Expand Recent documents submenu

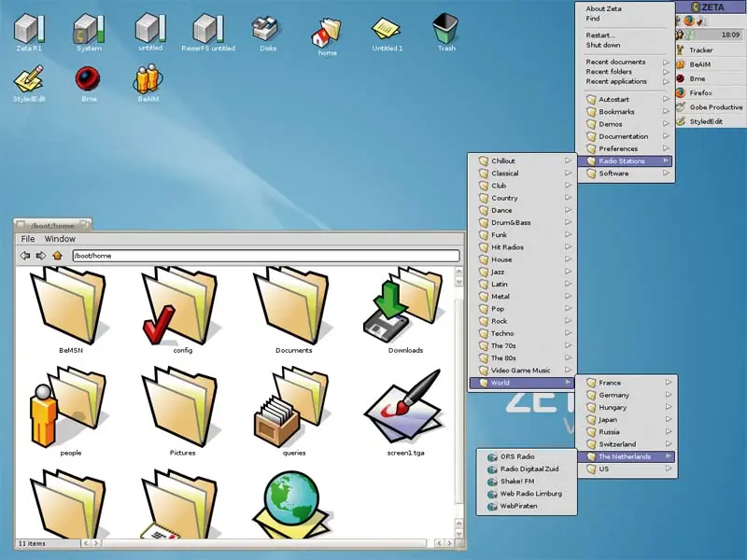coord(624,62)
